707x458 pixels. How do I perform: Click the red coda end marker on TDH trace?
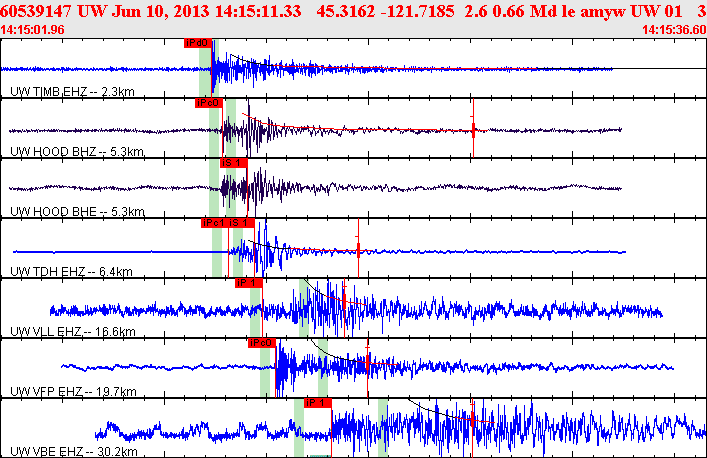point(358,248)
